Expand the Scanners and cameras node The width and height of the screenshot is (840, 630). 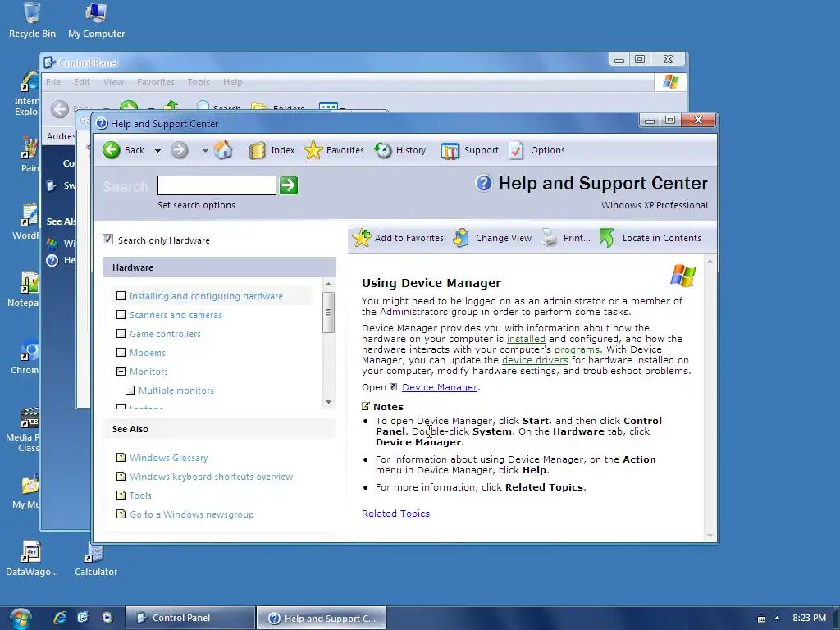(121, 314)
